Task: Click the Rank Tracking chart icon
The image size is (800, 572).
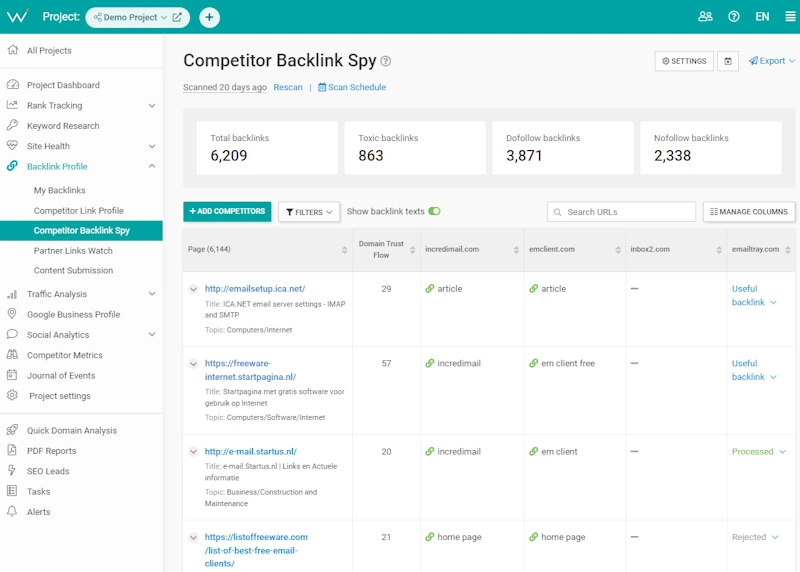Action: (x=12, y=105)
